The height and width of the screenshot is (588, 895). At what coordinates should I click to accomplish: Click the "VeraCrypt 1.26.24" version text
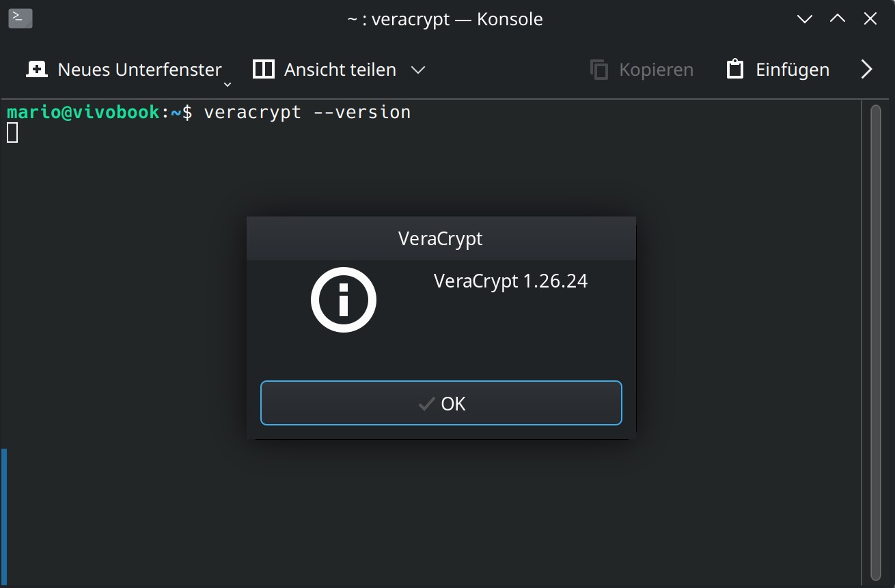click(510, 281)
